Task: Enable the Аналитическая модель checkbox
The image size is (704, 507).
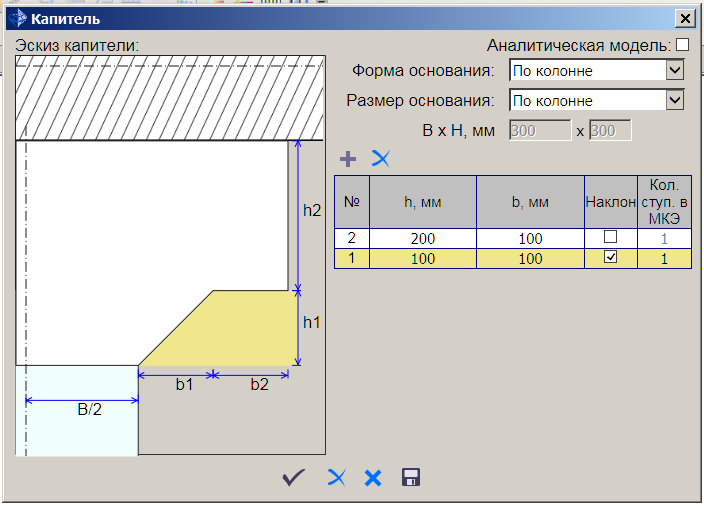Action: pos(682,45)
